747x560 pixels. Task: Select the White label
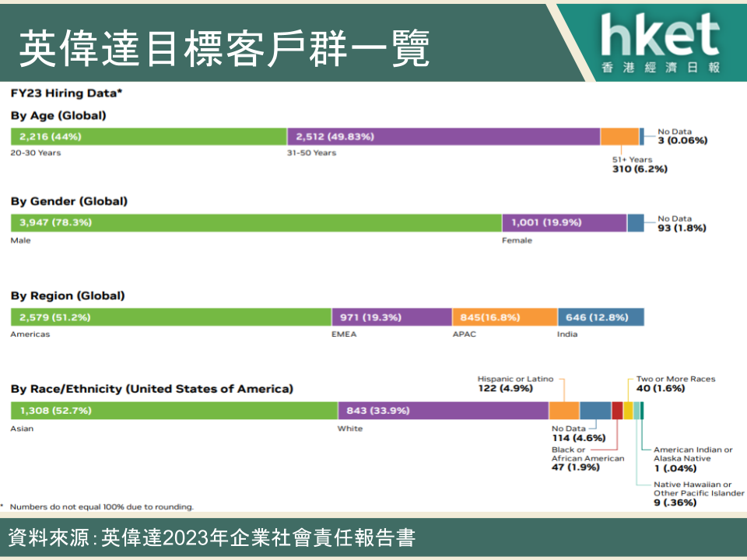point(350,429)
